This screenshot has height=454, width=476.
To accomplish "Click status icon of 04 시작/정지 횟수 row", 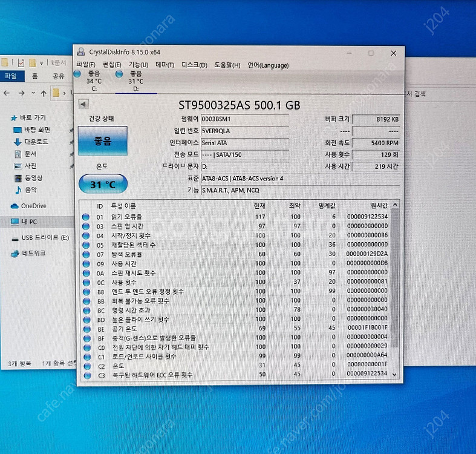I will tap(86, 235).
